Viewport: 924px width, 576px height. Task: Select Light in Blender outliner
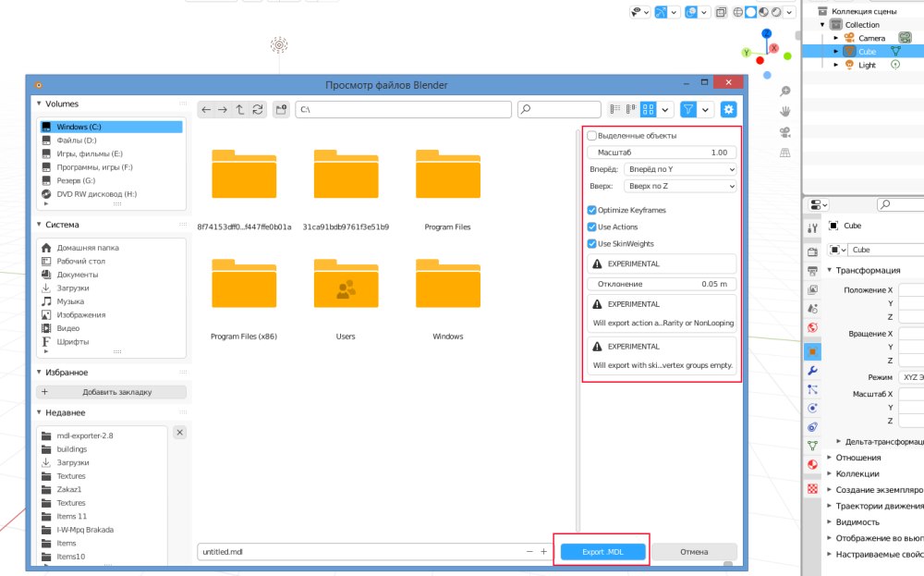pyautogui.click(x=867, y=65)
